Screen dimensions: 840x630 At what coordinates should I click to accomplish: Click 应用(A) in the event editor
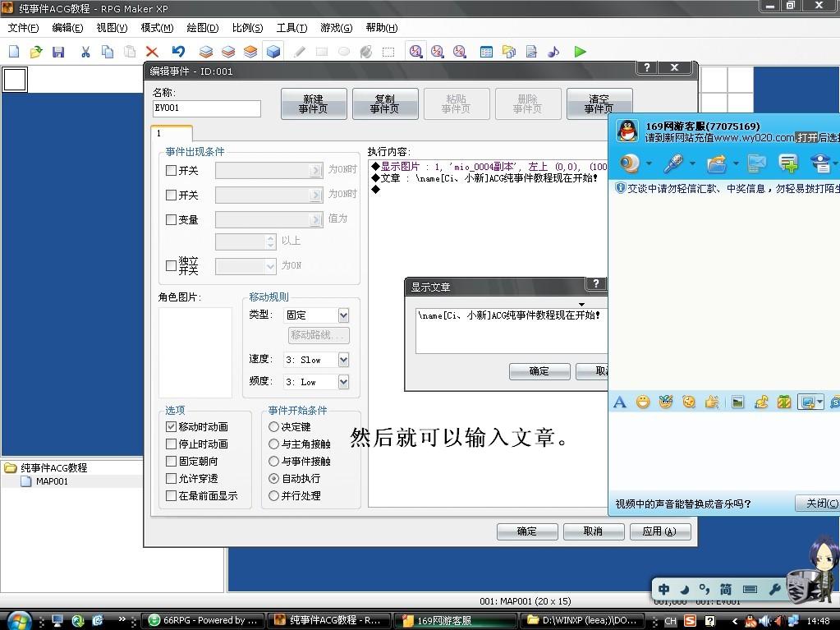(x=659, y=531)
